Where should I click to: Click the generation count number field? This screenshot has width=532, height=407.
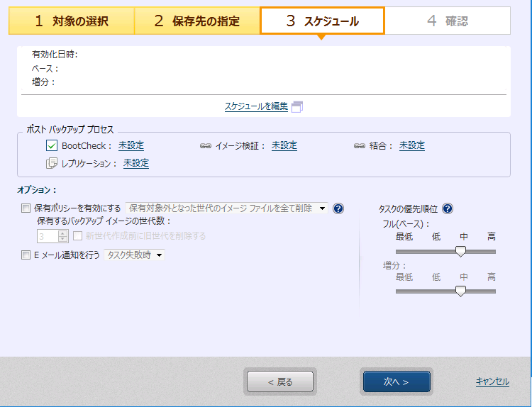point(47,236)
